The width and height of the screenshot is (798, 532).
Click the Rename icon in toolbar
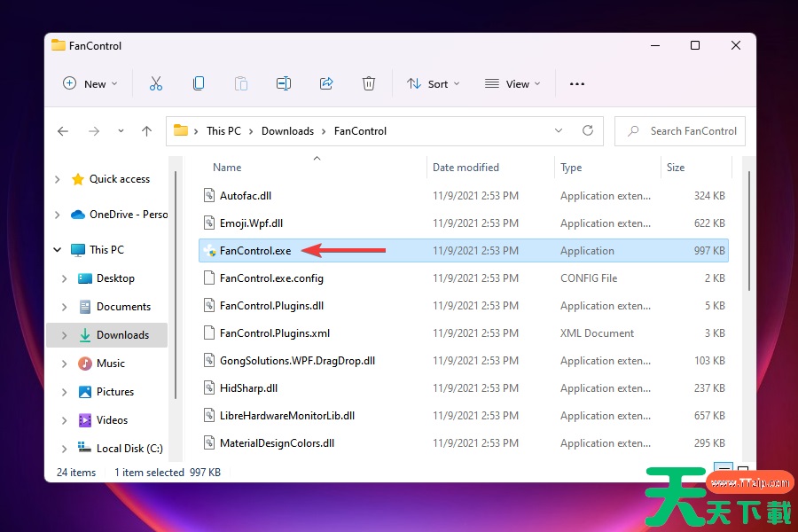tap(284, 83)
